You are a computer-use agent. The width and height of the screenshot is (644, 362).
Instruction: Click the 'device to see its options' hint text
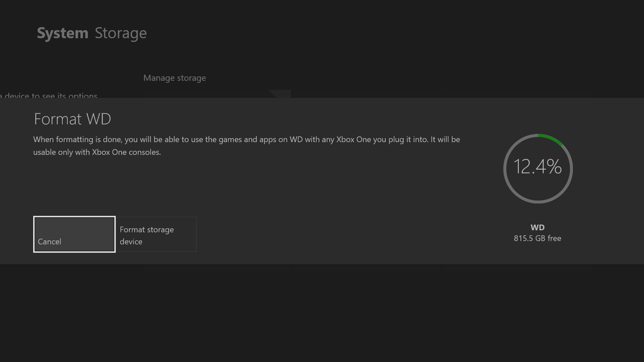(50, 96)
